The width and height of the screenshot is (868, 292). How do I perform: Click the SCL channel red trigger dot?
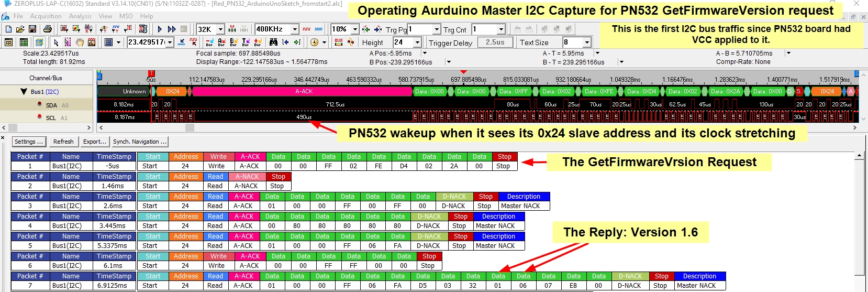(39, 116)
